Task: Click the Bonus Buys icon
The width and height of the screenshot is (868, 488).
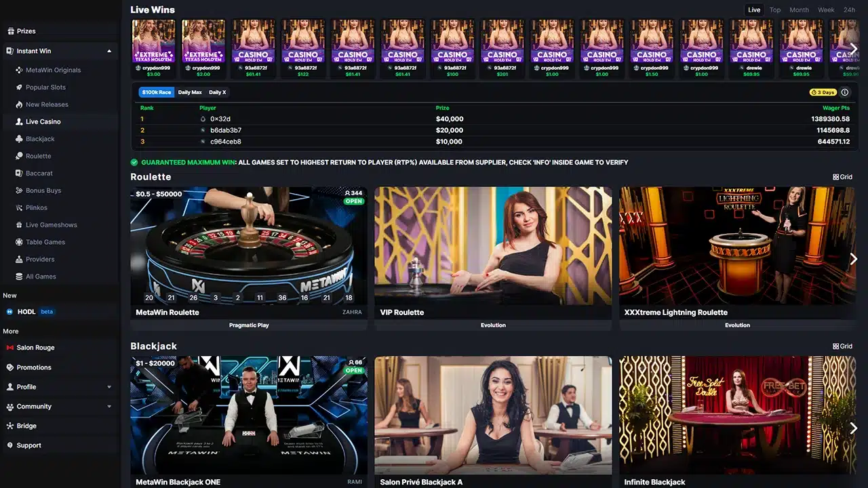Action: (20, 190)
